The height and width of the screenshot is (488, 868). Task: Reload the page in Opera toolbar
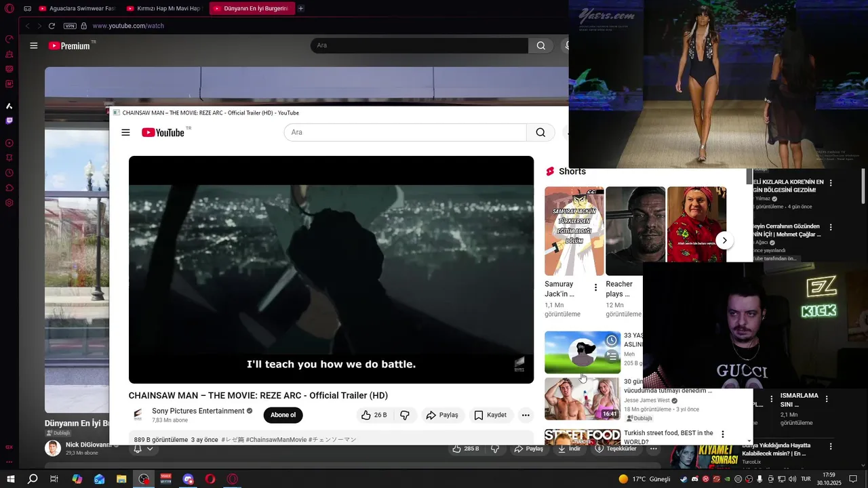pyautogui.click(x=52, y=26)
